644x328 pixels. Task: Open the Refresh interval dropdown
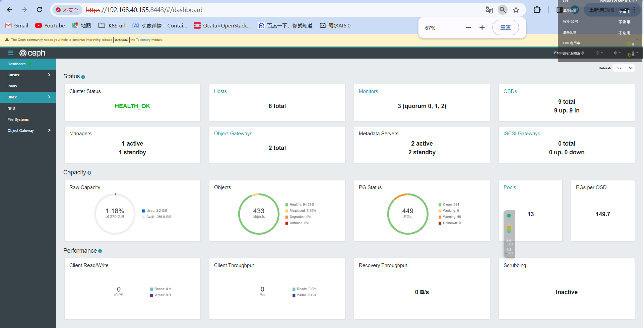click(x=624, y=68)
